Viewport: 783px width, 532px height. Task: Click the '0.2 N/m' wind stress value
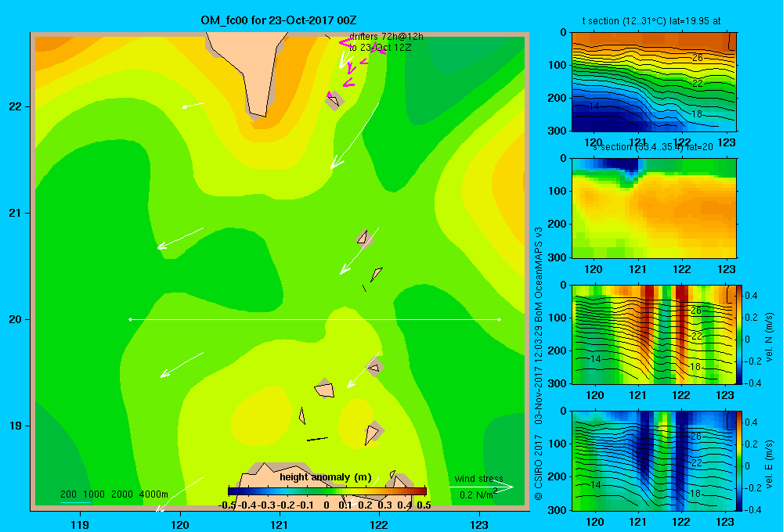(478, 494)
